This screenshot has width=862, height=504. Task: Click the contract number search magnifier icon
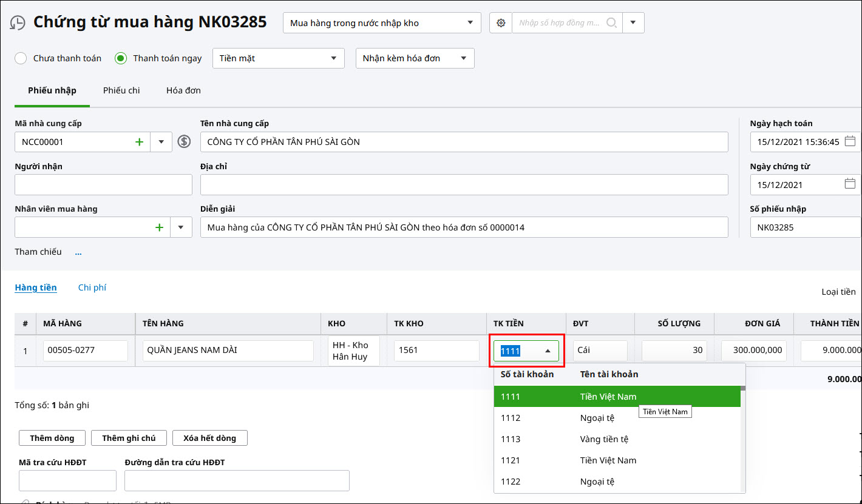[611, 23]
